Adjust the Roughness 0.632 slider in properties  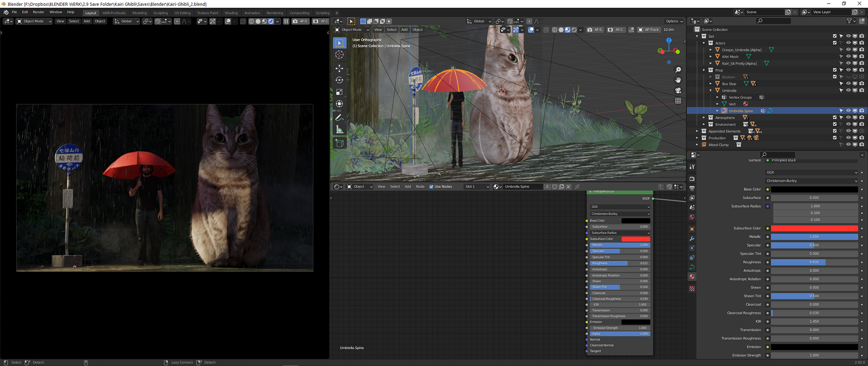[x=814, y=262]
